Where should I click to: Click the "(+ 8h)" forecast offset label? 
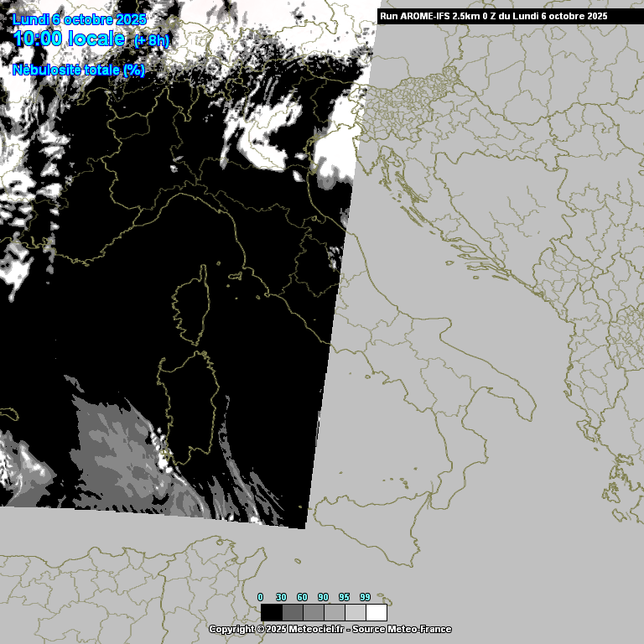click(152, 41)
